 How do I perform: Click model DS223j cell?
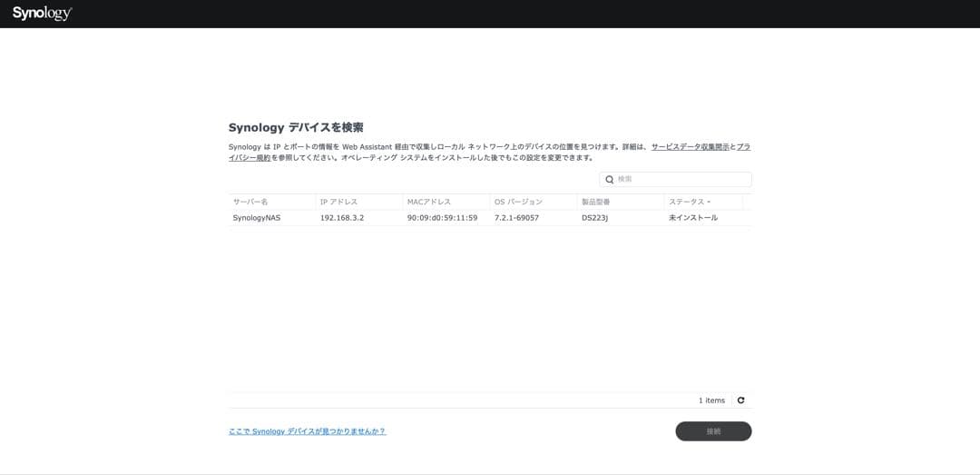[594, 218]
